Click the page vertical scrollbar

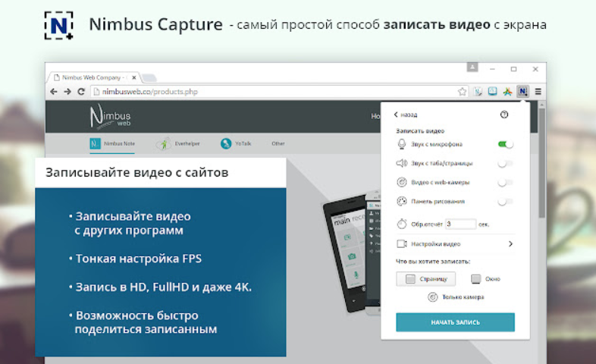542,163
